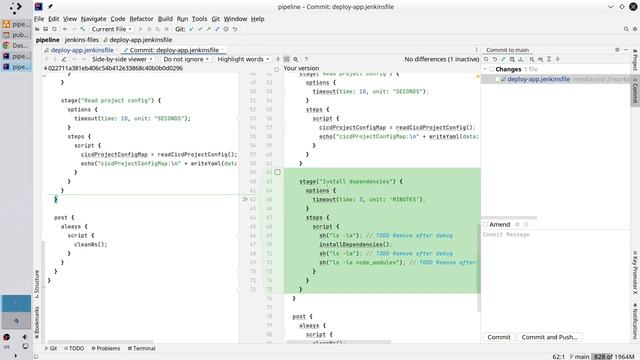640x360 pixels.
Task: Open the Structure side tool window
Action: [36, 284]
